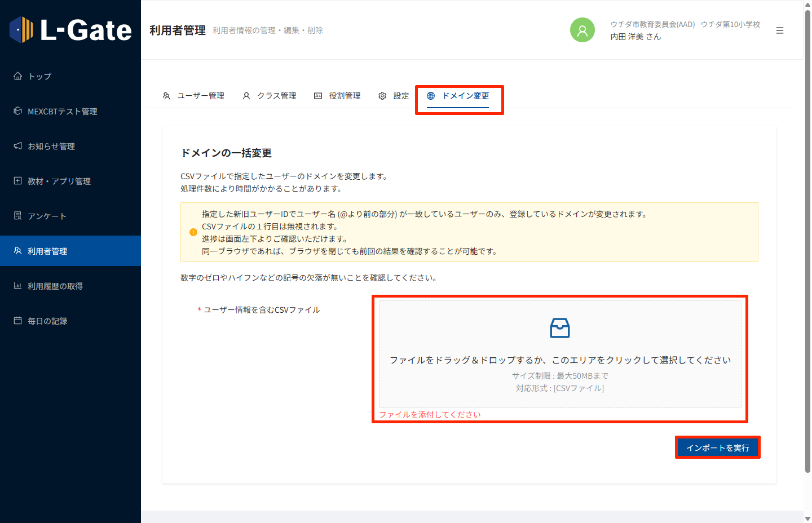Switch to the クラス管理 tab

(270, 96)
